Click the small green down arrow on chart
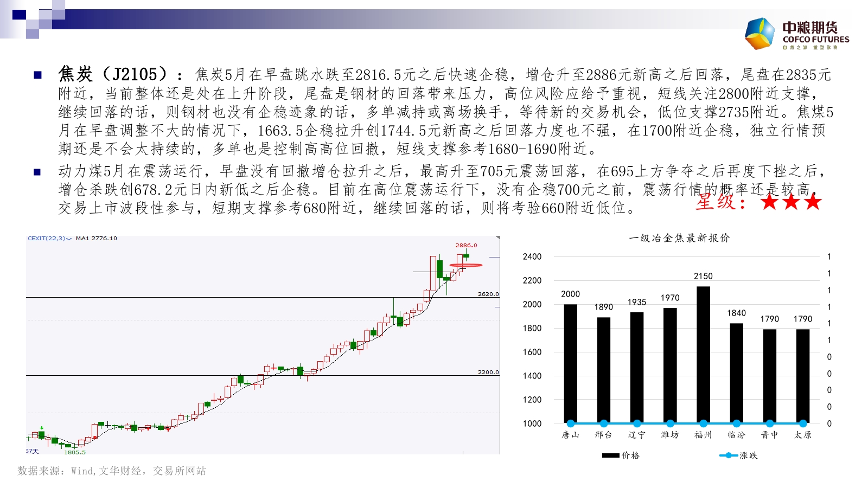 coord(42,428)
